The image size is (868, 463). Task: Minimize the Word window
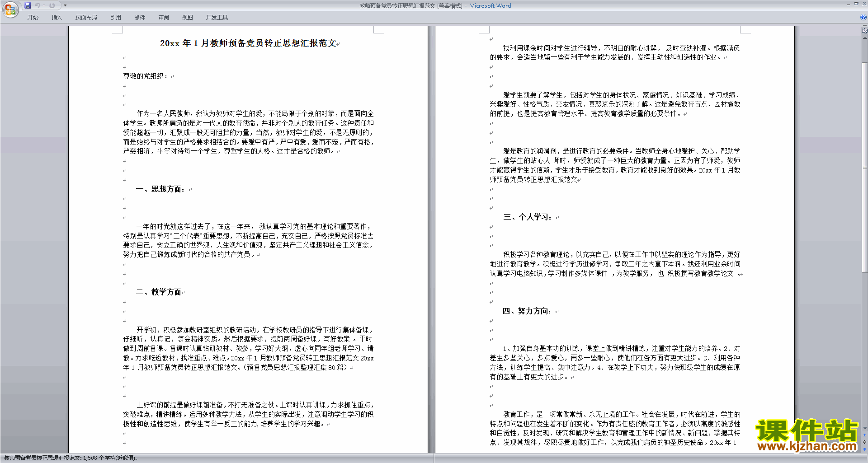(x=848, y=4)
